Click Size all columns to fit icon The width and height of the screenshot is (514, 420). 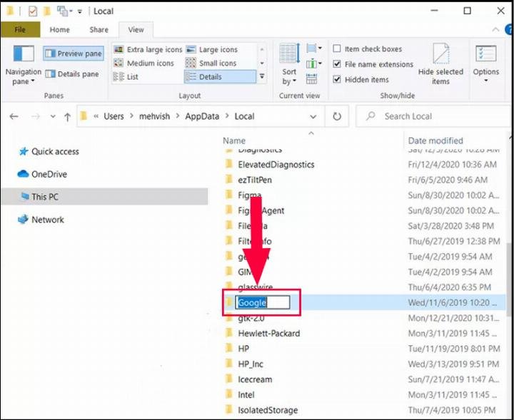(311, 79)
